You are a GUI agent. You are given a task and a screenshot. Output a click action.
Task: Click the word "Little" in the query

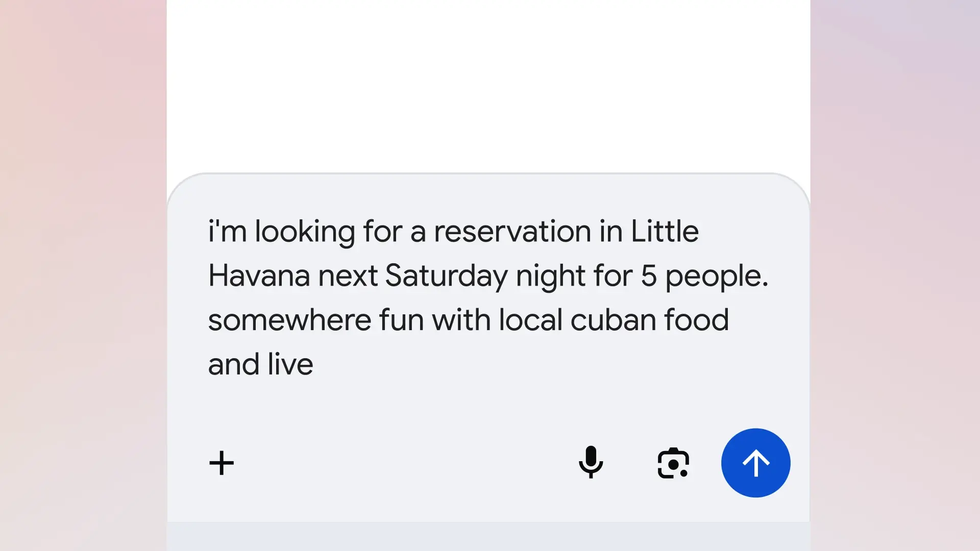click(665, 232)
